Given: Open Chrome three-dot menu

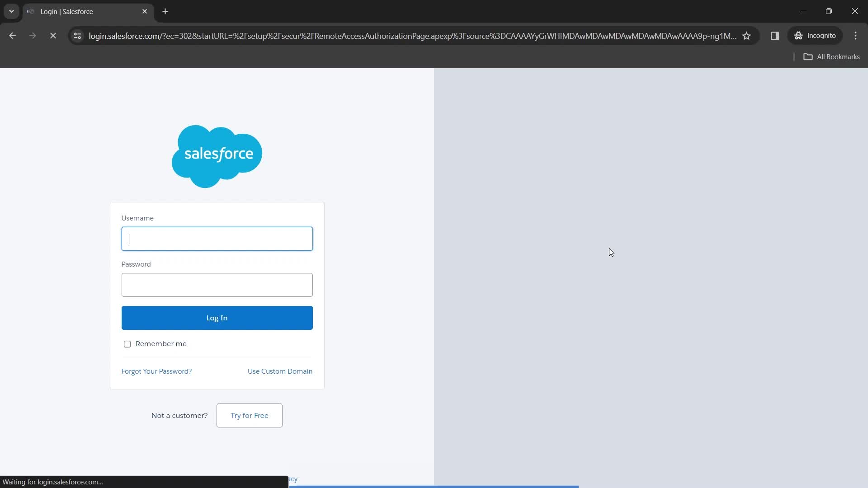Looking at the screenshot, I should (x=855, y=36).
